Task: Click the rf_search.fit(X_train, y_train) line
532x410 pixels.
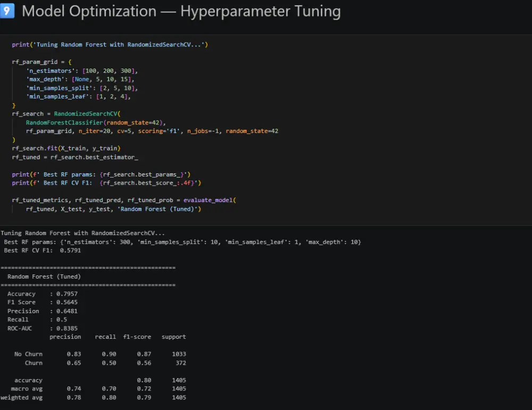Action: 66,148
